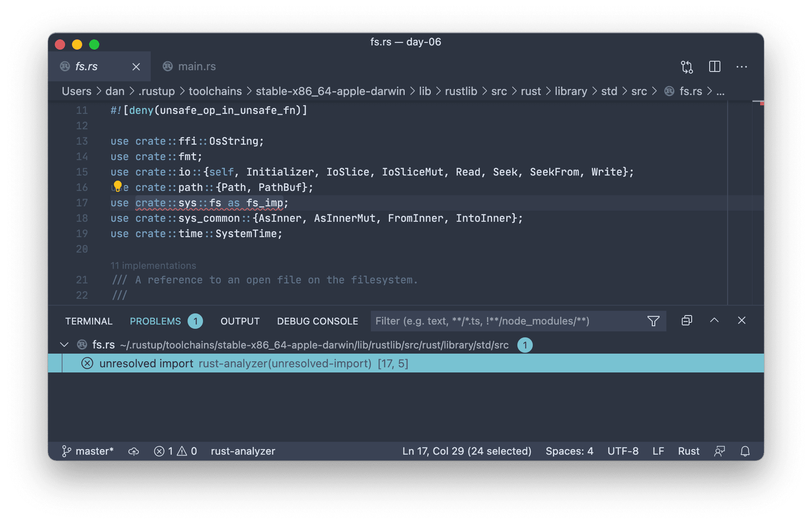Switch to the main.rs tab
This screenshot has height=524, width=812.
[189, 66]
